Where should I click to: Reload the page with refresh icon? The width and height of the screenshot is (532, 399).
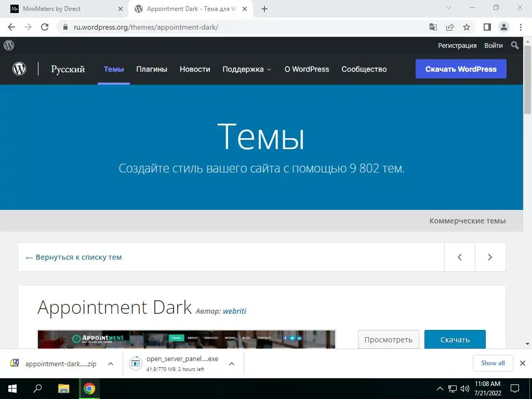pos(45,27)
